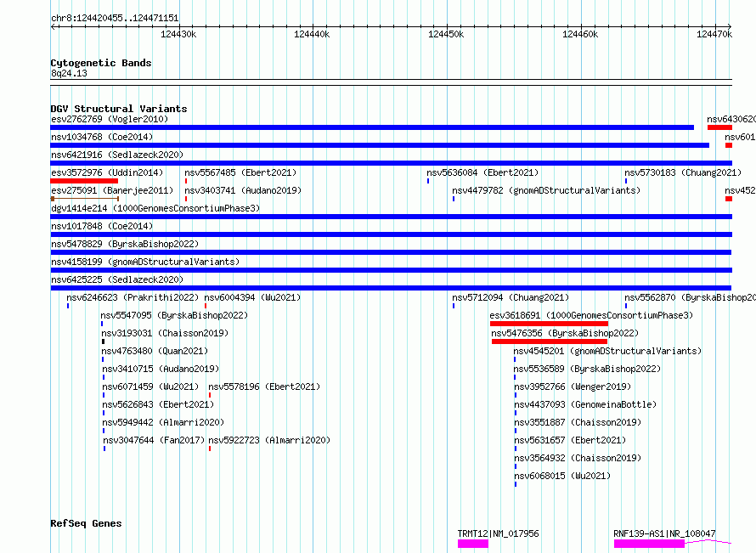756x553 pixels.
Task: Open variant nsv5536589 (ByrskaBishop2022)
Action: 587,369
